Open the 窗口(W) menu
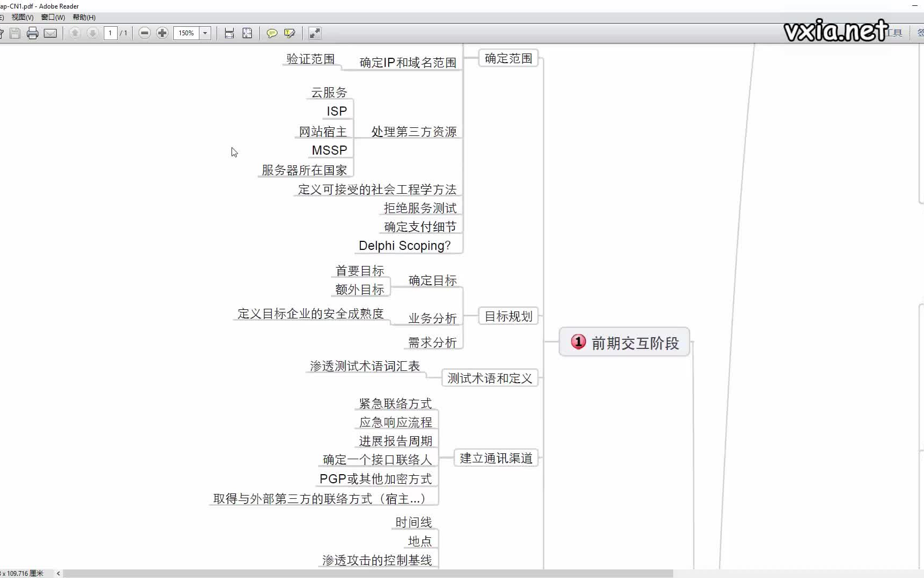This screenshot has width=924, height=578. point(53,17)
